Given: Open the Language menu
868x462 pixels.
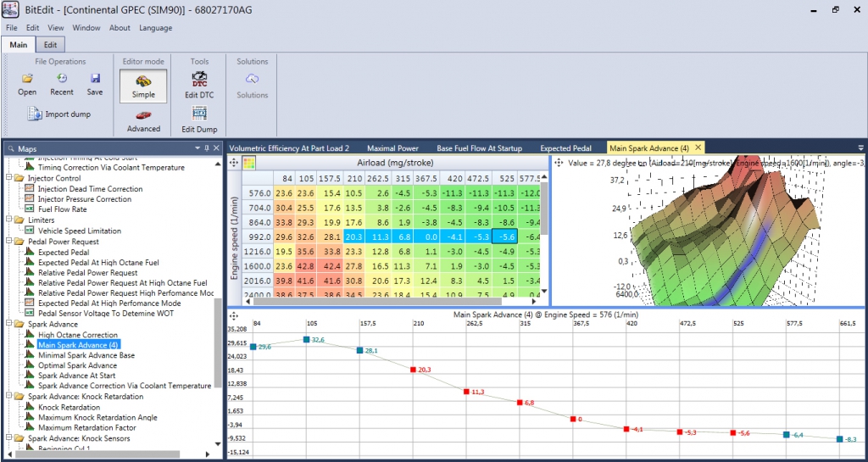Looking at the screenshot, I should click(156, 28).
